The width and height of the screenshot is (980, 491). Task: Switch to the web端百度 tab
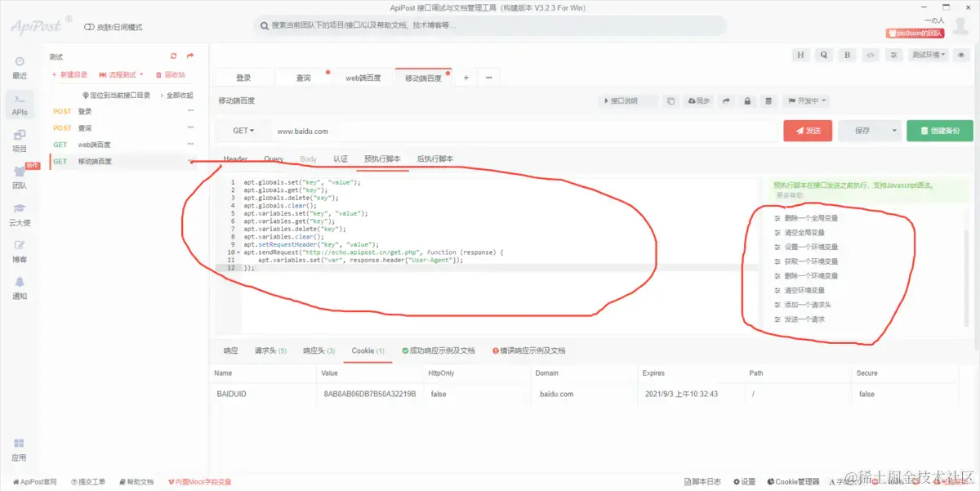point(363,78)
